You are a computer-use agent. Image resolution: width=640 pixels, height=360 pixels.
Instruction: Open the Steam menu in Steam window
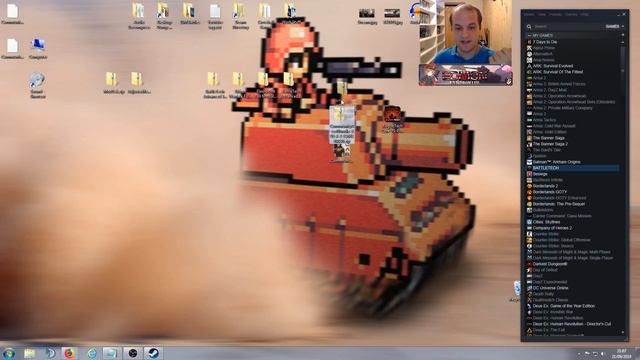click(529, 14)
